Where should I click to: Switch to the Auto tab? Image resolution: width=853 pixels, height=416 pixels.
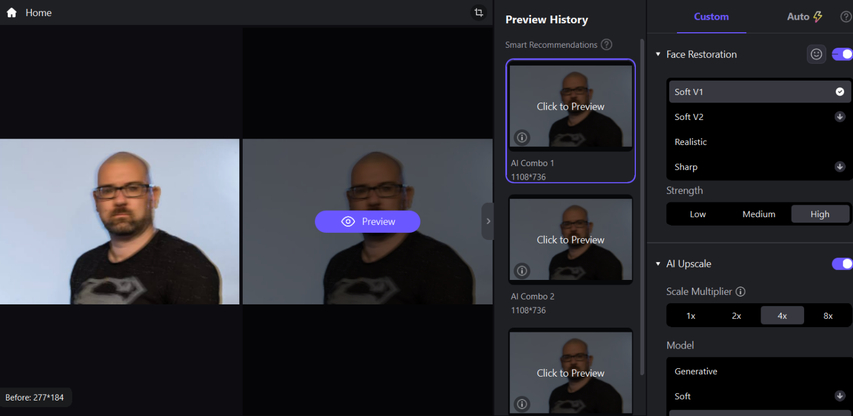pyautogui.click(x=805, y=17)
